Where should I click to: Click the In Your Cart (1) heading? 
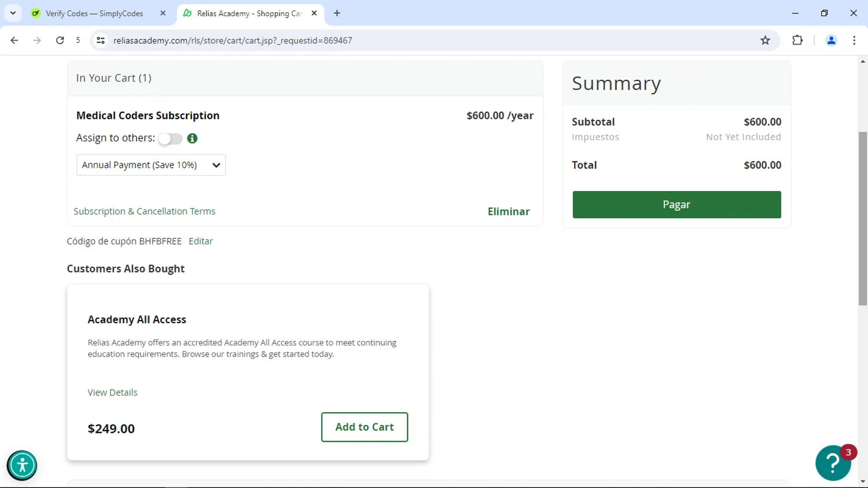coord(114,78)
